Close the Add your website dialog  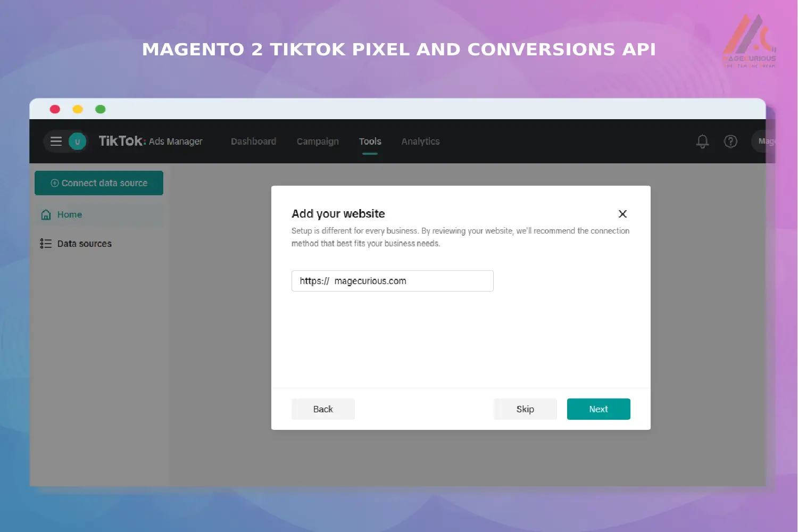622,214
